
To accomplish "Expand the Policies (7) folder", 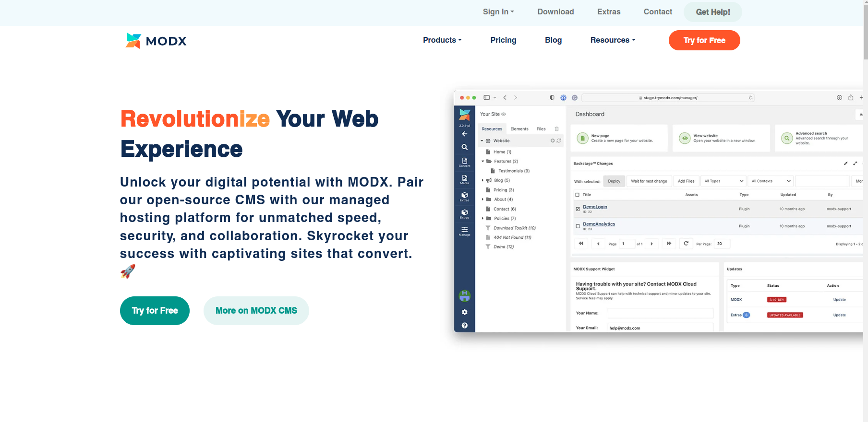I will point(482,219).
